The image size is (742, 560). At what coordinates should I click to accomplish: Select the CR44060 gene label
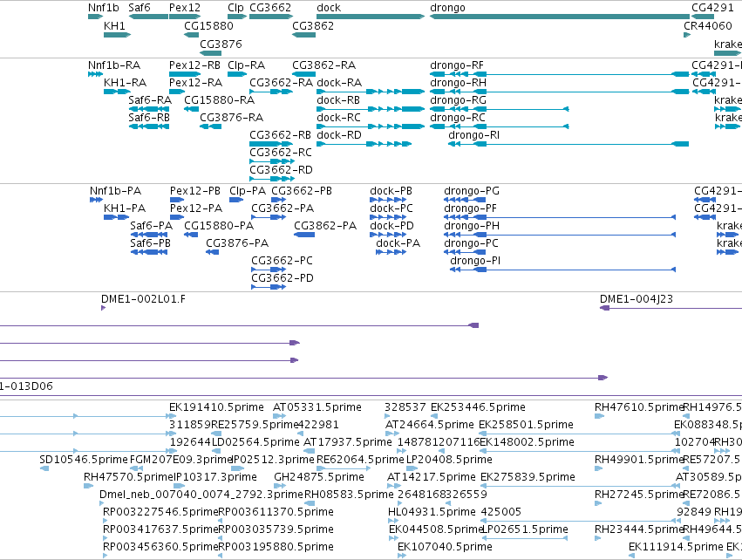(707, 25)
